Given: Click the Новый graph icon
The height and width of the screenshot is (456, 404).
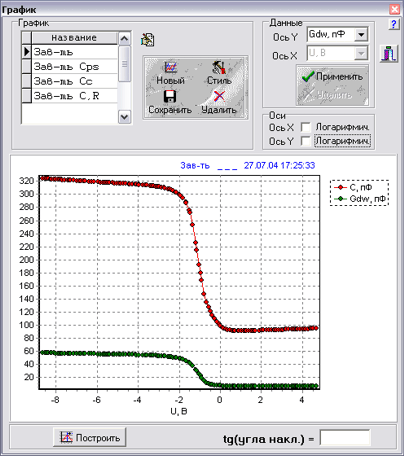Looking at the screenshot, I should tap(171, 68).
